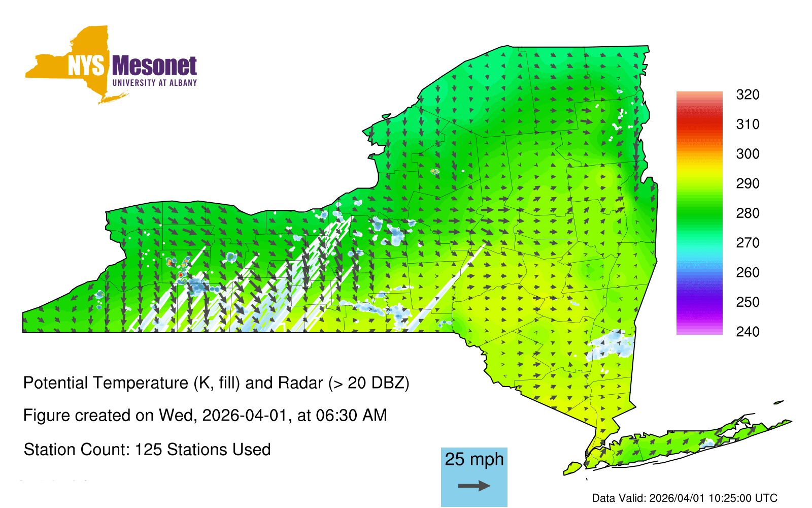Click the 240 label on the colorbar
The width and height of the screenshot is (812, 508).
point(748,332)
